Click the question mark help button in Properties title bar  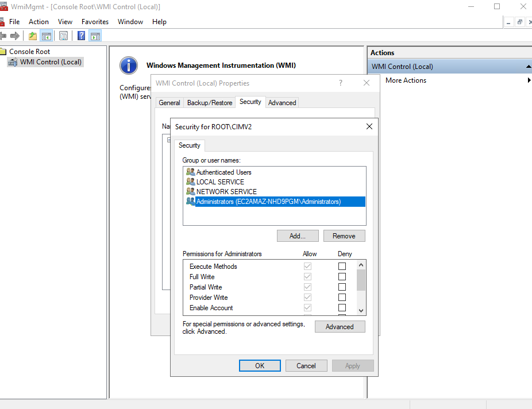tap(340, 83)
